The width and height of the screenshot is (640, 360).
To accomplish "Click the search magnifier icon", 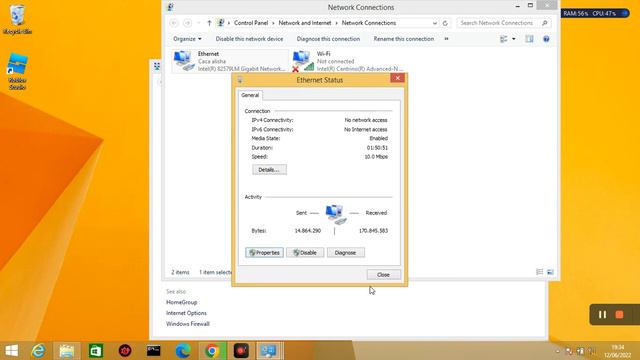I will pyautogui.click(x=544, y=23).
